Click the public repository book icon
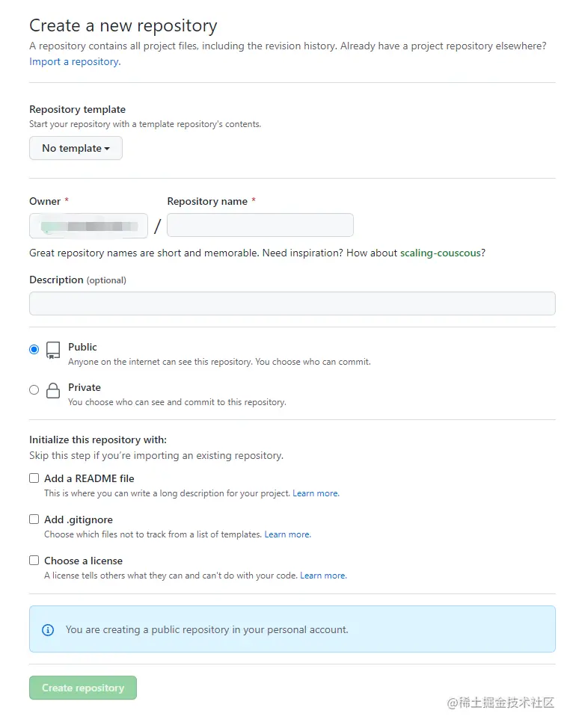Screen dimensions: 573x728 [x=53, y=350]
